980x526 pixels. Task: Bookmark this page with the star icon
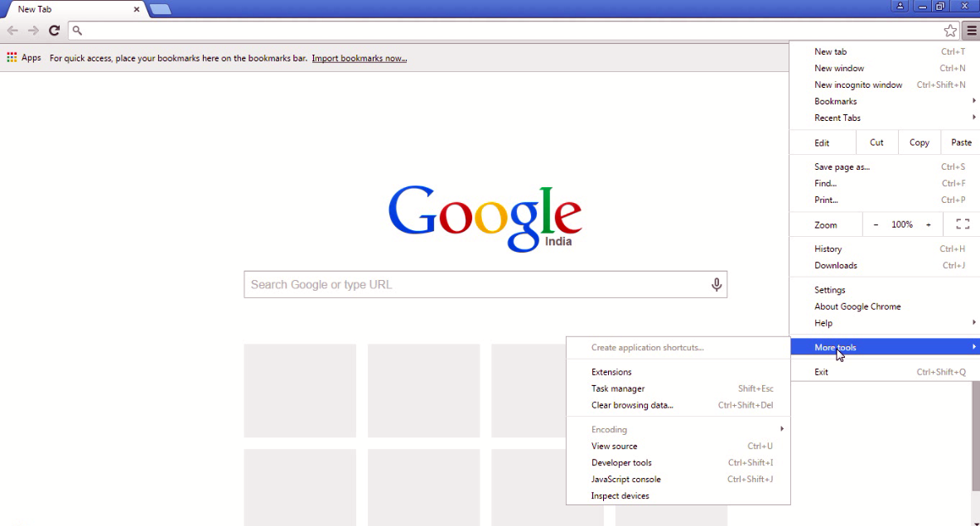[950, 30]
